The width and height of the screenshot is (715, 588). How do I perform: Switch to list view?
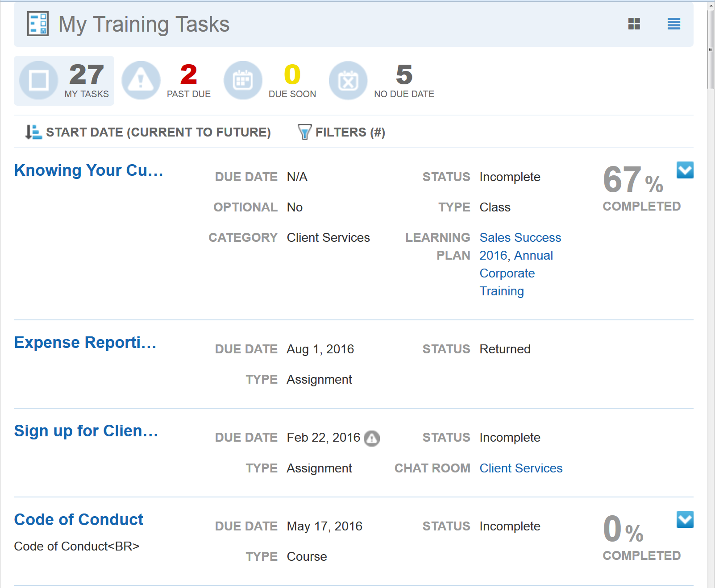(x=673, y=24)
